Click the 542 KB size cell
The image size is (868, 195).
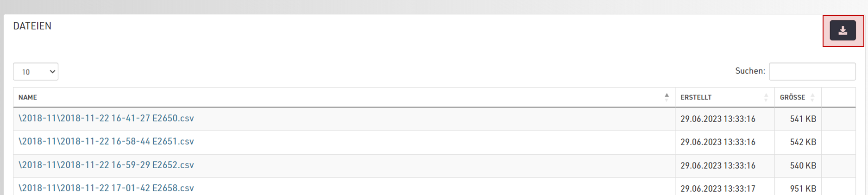[803, 142]
